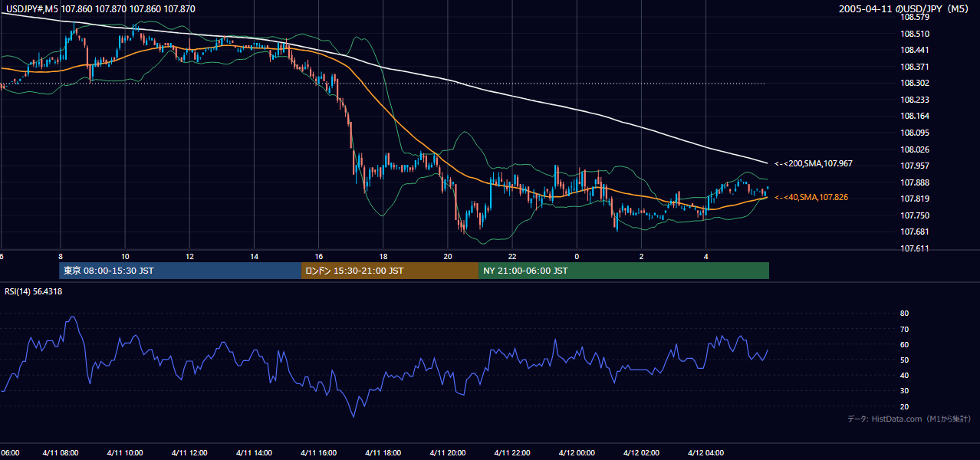Click the 4/11 16:00 bottom time label
This screenshot has width=980, height=460.
[x=318, y=452]
